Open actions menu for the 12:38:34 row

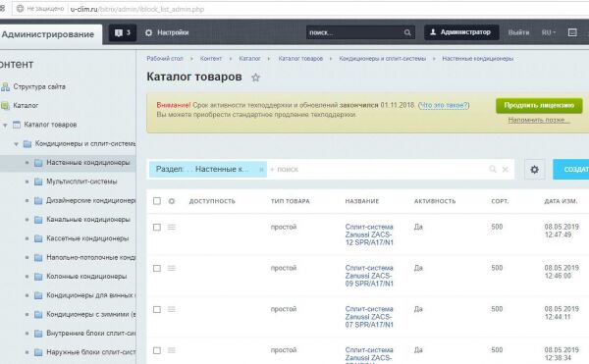(x=172, y=350)
